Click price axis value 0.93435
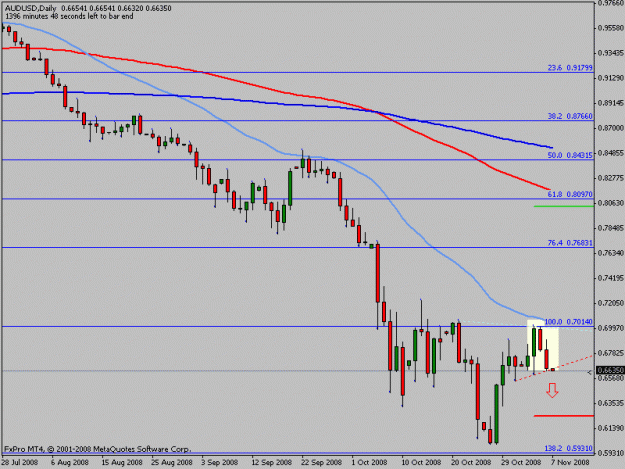625x469 pixels. pyautogui.click(x=610, y=53)
